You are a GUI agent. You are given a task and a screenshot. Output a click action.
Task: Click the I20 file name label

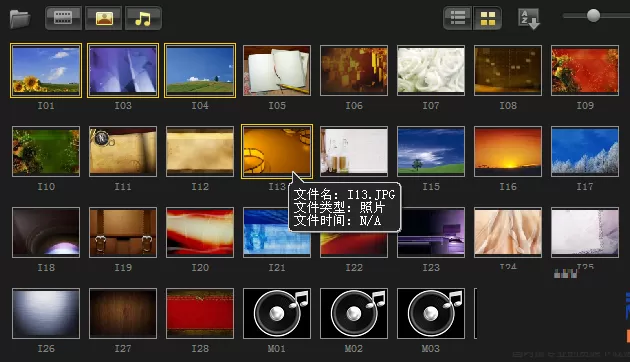[200, 268]
